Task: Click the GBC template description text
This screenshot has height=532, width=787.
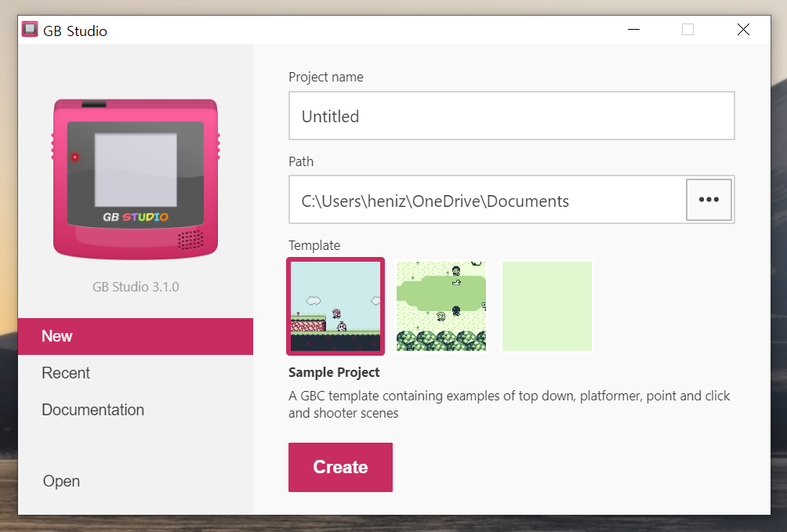Action: (x=509, y=404)
